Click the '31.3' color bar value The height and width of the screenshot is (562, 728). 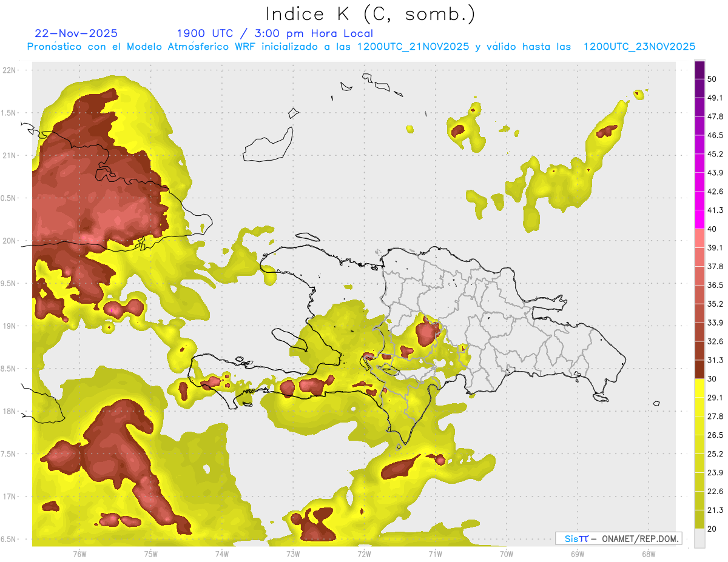click(715, 360)
